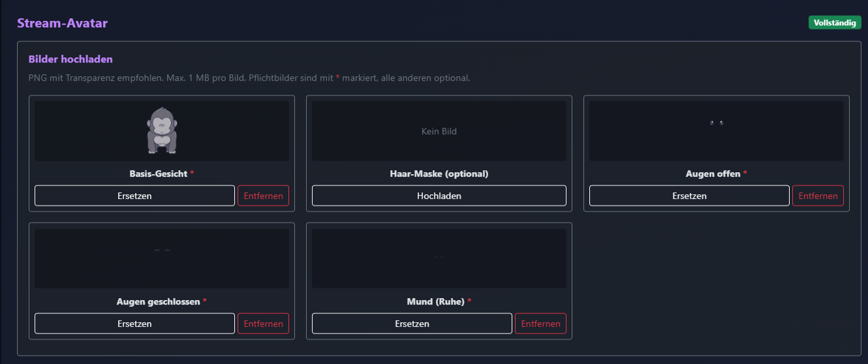
Task: Click the Haar-Maske (optional) label
Action: coord(439,174)
